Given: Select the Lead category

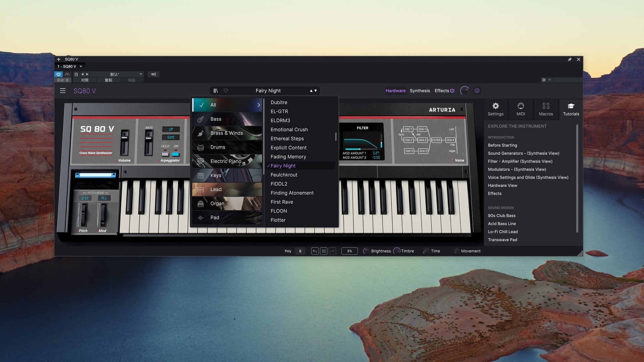Looking at the screenshot, I should (227, 189).
